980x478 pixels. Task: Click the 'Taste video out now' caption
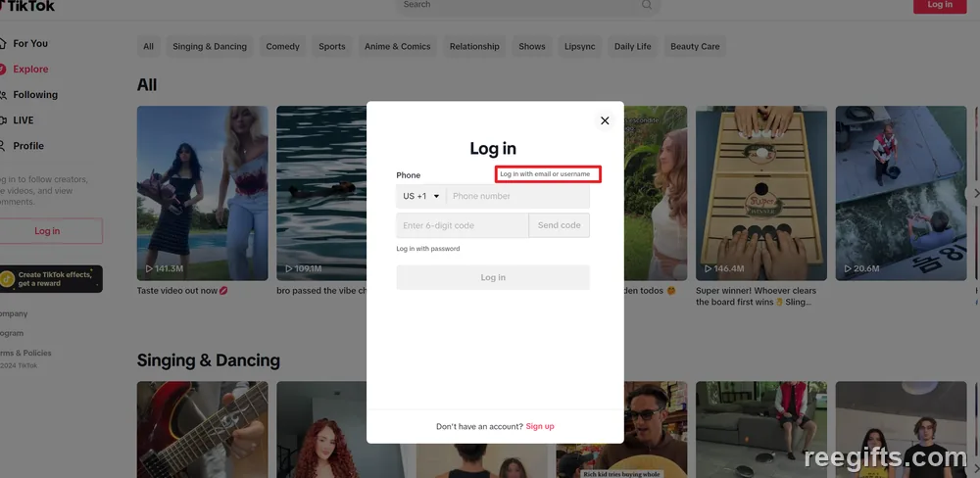pyautogui.click(x=182, y=291)
